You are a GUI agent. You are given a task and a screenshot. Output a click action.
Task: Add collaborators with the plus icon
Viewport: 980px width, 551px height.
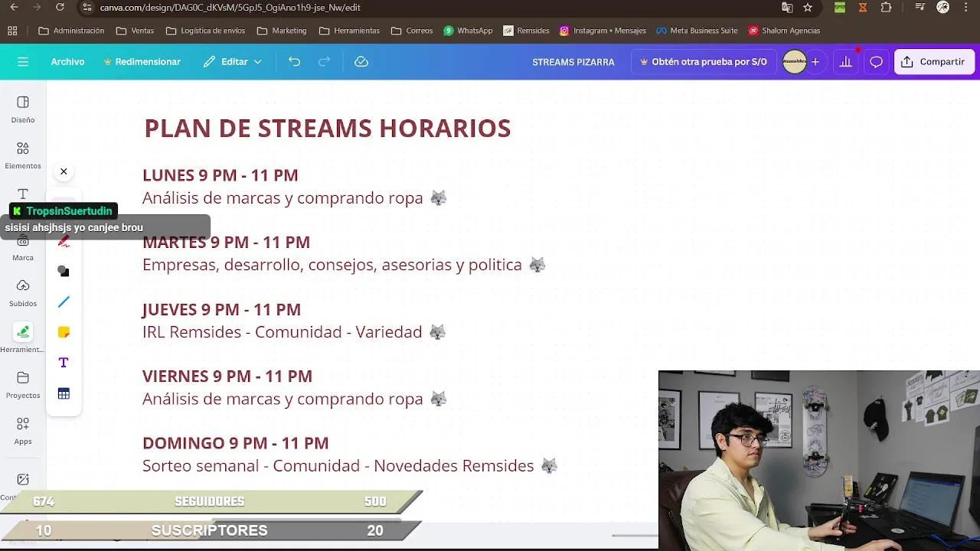(x=815, y=62)
